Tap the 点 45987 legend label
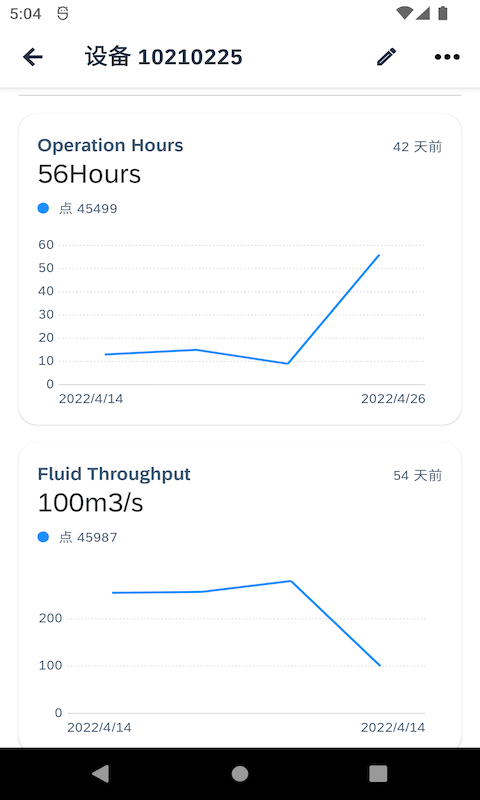Screen dimensions: 480x800 click(88, 537)
